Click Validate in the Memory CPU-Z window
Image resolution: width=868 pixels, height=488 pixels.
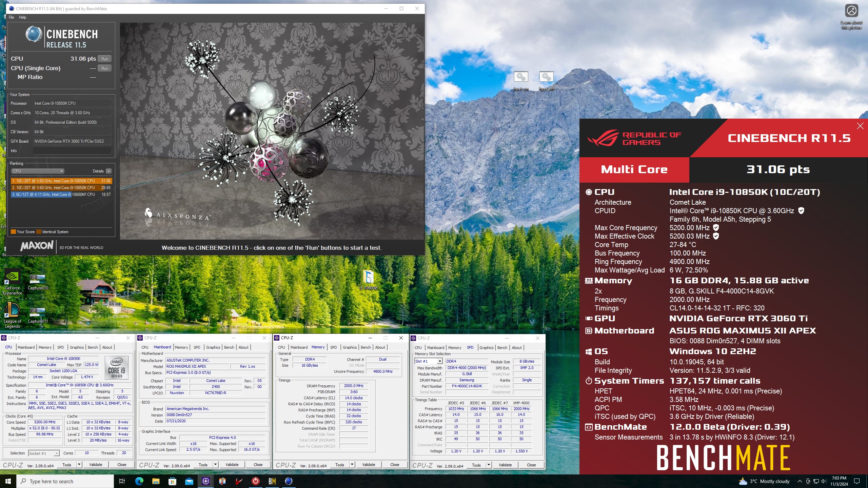click(x=369, y=465)
